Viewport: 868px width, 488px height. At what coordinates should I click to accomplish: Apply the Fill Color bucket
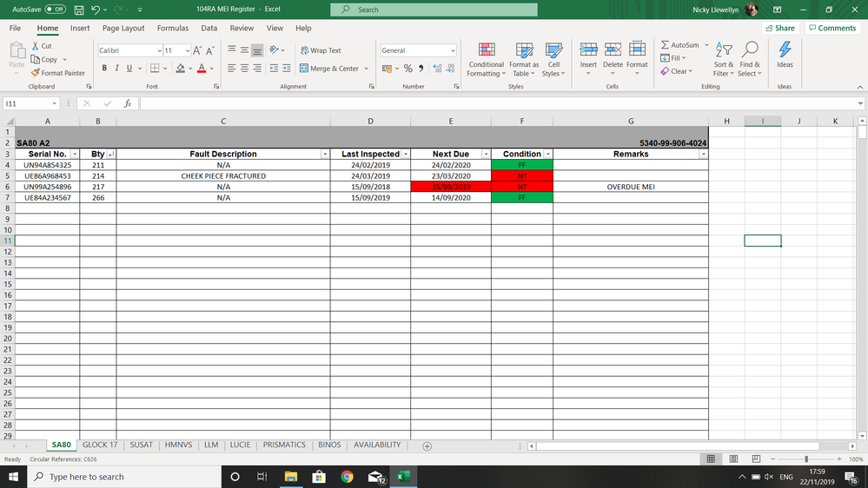click(x=181, y=68)
